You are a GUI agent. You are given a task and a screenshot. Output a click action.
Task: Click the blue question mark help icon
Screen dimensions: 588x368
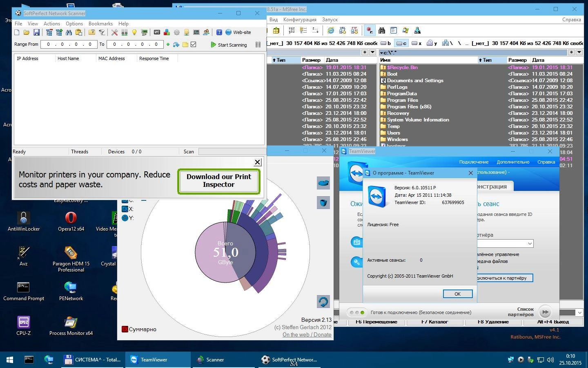tap(219, 32)
